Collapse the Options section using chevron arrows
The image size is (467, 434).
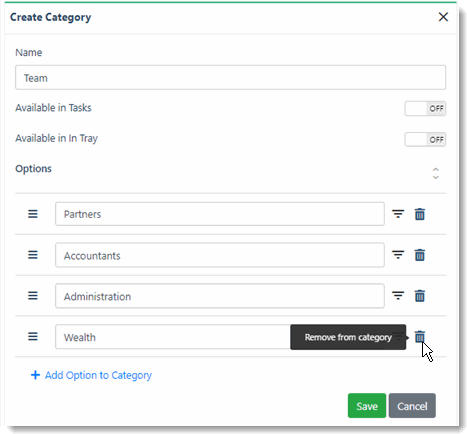pyautogui.click(x=436, y=173)
